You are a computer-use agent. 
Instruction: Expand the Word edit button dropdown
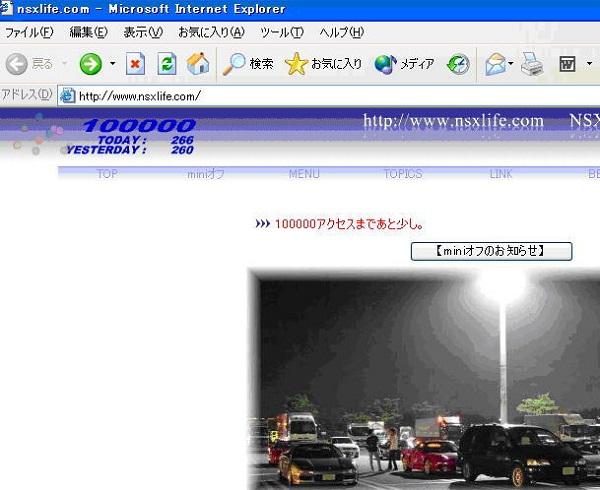[589, 64]
